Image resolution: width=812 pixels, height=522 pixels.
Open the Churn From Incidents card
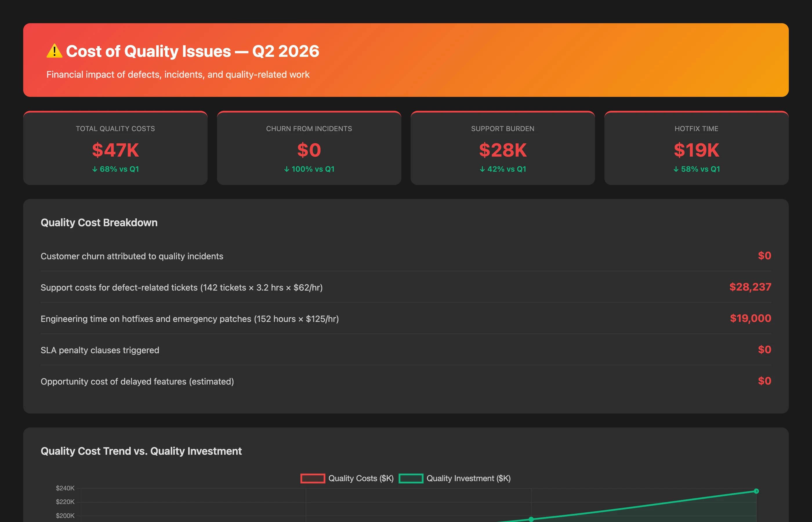point(309,148)
